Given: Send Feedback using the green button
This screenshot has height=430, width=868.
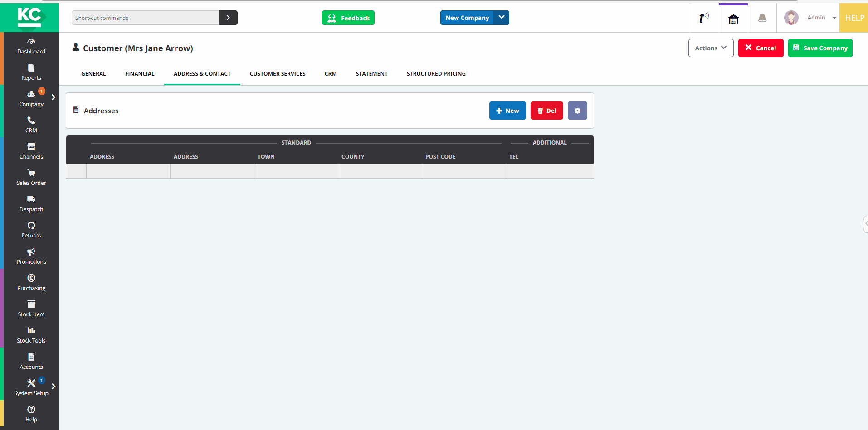Looking at the screenshot, I should point(348,18).
